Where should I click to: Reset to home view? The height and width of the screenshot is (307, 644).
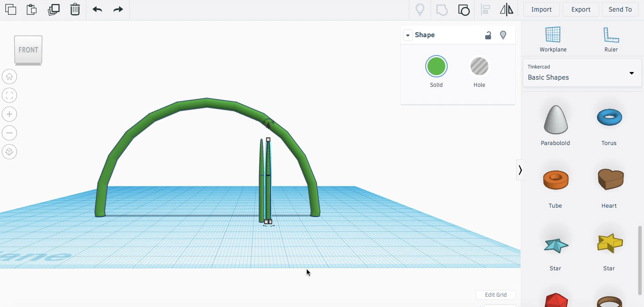pos(9,77)
